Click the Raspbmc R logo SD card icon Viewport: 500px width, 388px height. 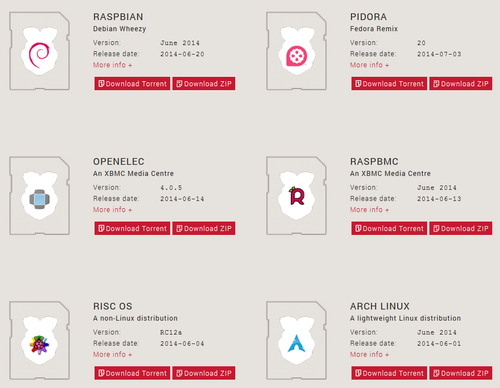(x=296, y=196)
